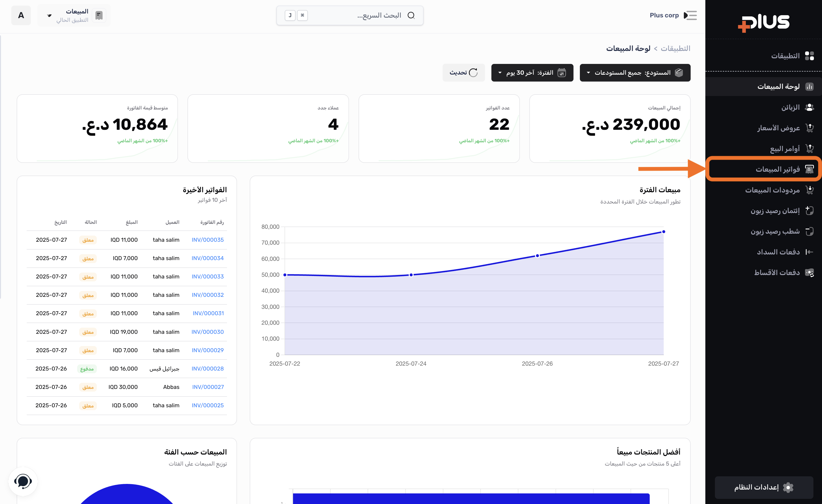Click the التطبيقات grid icon in the sidebar
The height and width of the screenshot is (504, 822).
click(809, 56)
